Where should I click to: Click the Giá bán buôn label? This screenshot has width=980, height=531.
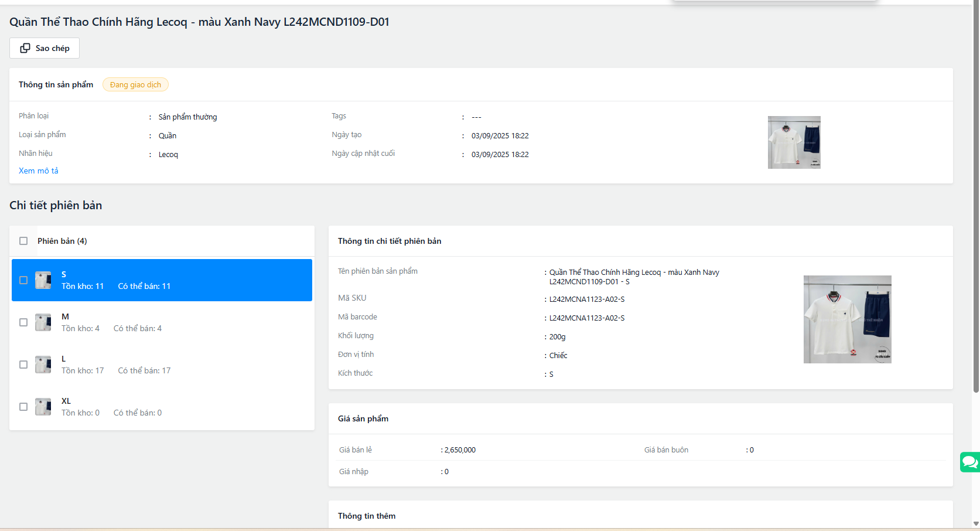coord(666,450)
